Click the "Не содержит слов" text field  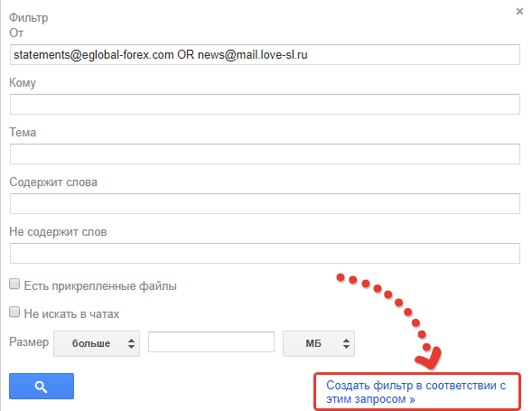click(x=265, y=253)
